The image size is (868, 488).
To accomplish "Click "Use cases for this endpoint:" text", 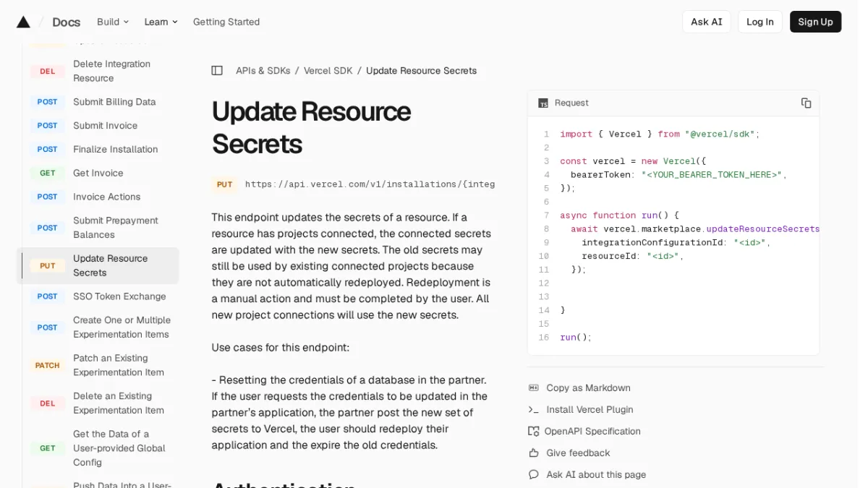I will click(281, 348).
